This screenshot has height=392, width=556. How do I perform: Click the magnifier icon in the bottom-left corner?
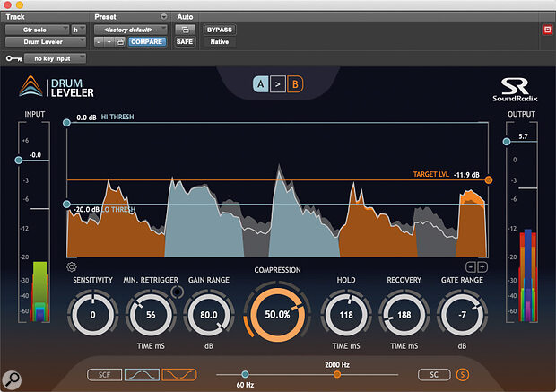coord(12,379)
